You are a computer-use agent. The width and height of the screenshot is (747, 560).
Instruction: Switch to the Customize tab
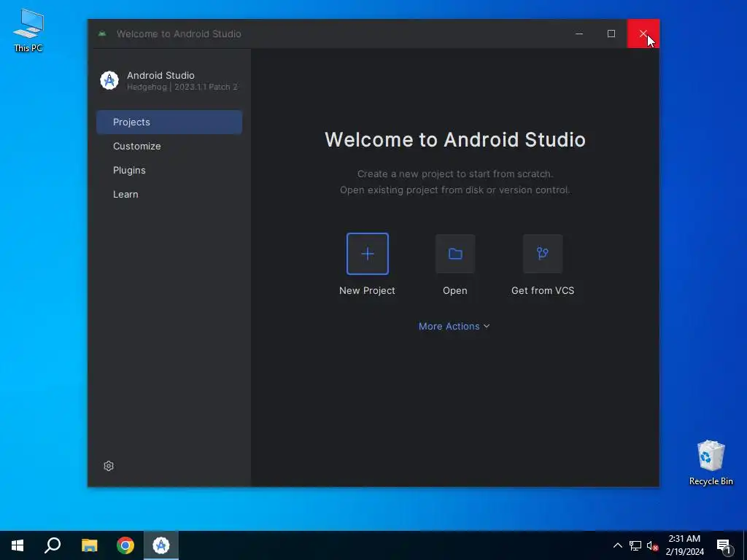pos(169,146)
